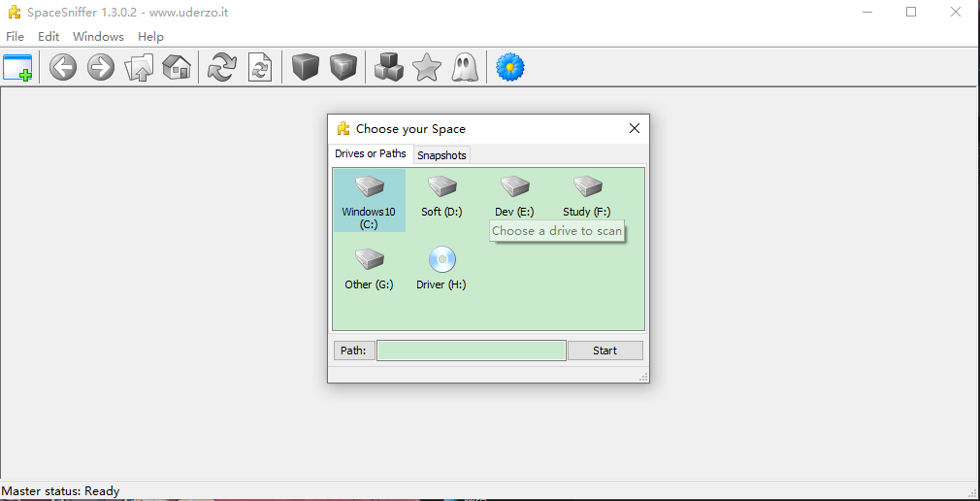Screen dimensions: 980x501
Task: Click the solid dark cube icon
Action: (306, 67)
